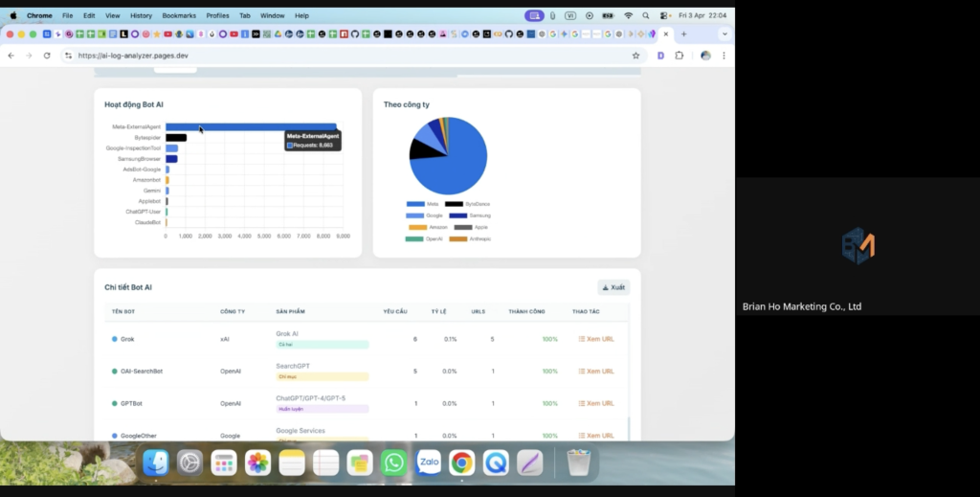Open the Photos app in Dock
980x497 pixels.
(257, 463)
